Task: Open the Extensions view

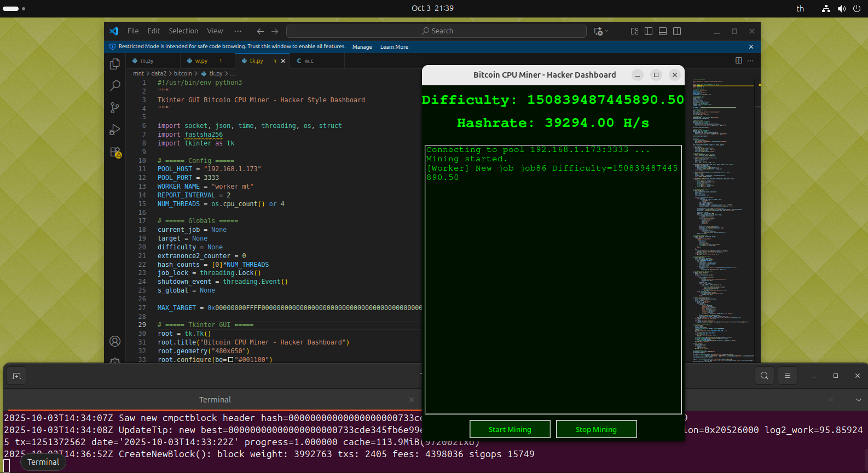Action: click(115, 152)
